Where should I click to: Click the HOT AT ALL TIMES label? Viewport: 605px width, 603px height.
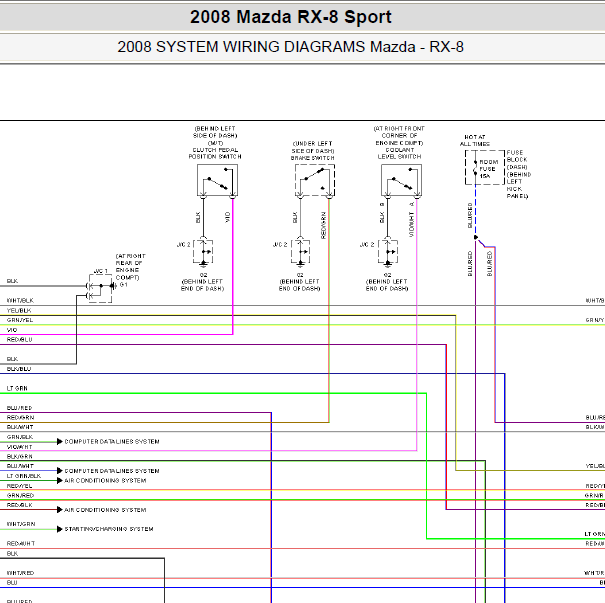[x=475, y=140]
